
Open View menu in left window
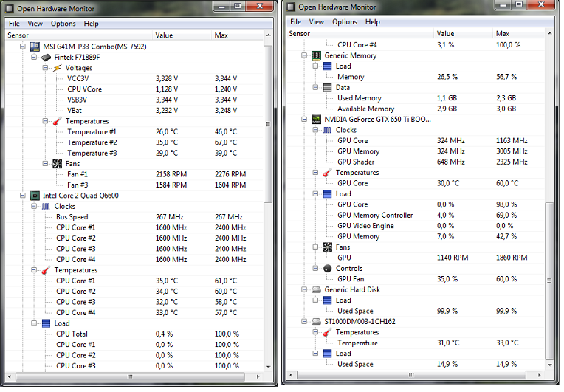[35, 24]
